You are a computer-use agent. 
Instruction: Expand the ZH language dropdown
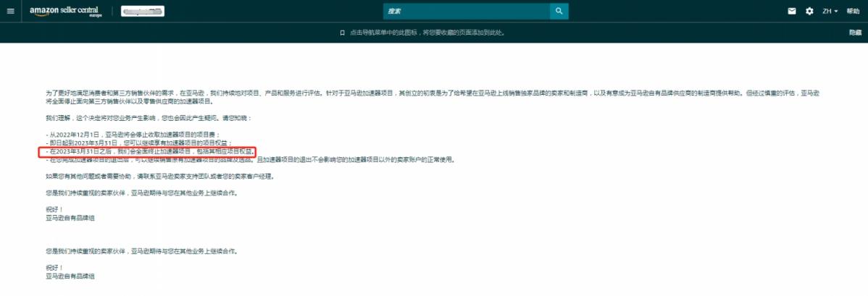(x=830, y=11)
